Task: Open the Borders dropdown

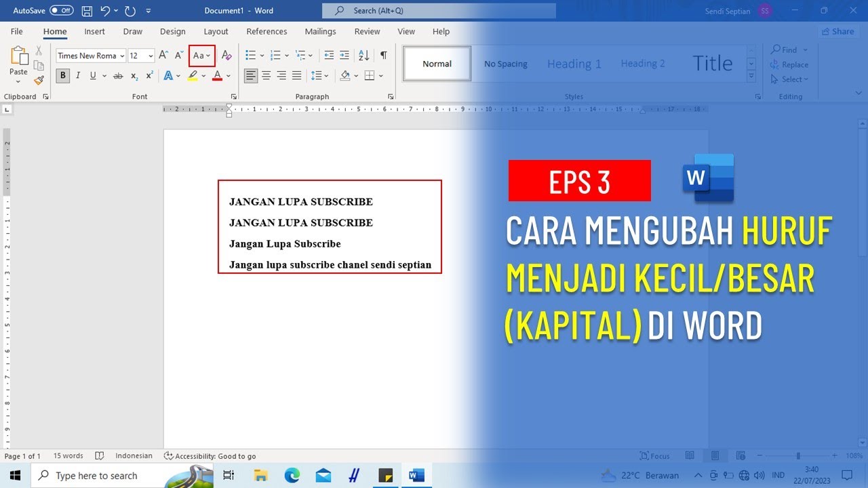Action: point(381,76)
